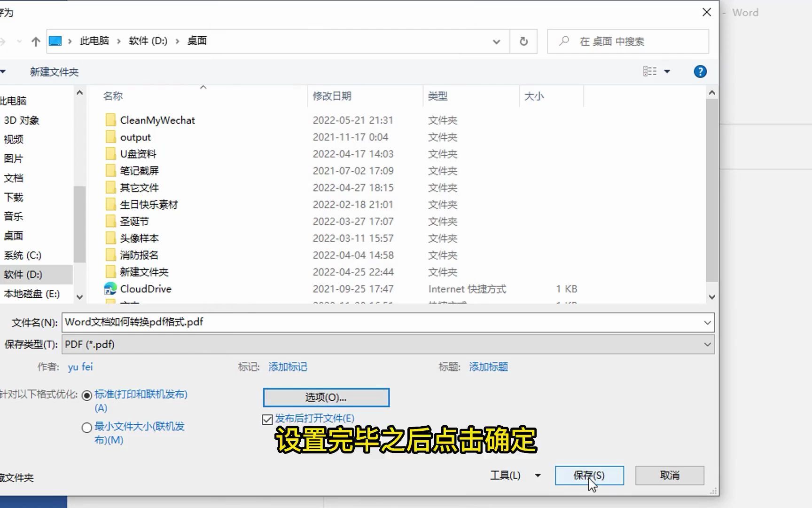Select the output folder icon

click(x=110, y=137)
